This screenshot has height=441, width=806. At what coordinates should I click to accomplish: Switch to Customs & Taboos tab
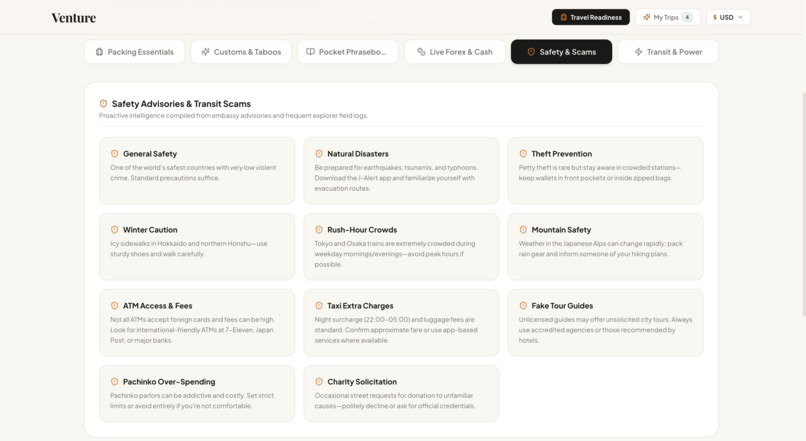(x=241, y=52)
